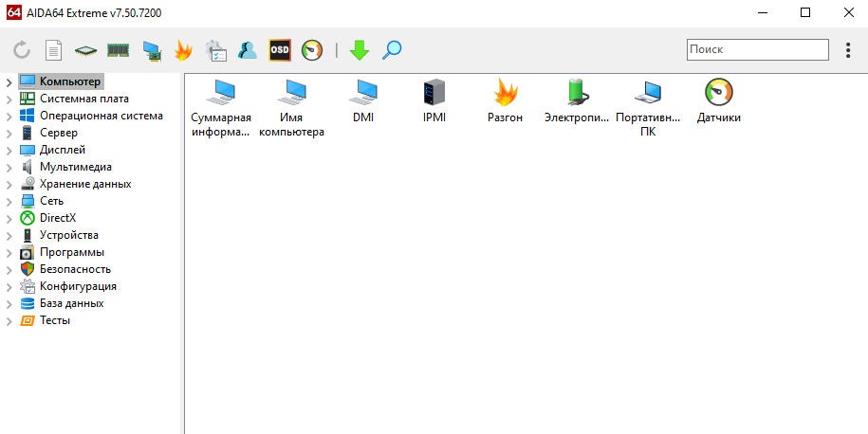This screenshot has width=868, height=434.
Task: Expand the Мультимедиа tree node
Action: 9,168
